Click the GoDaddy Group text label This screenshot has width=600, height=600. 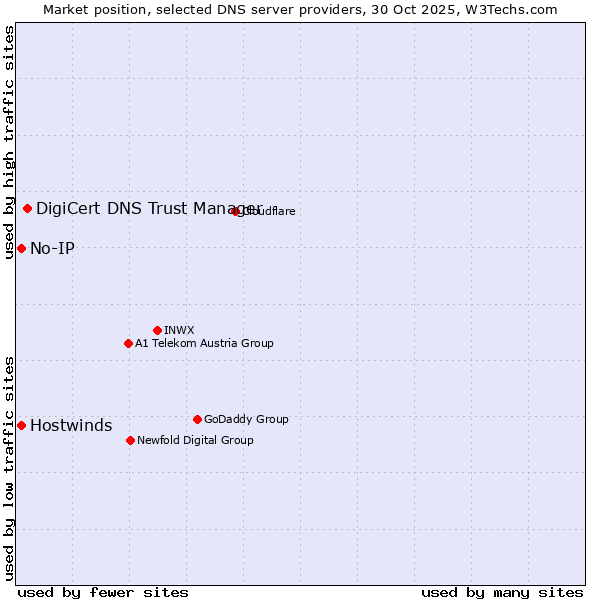[246, 419]
